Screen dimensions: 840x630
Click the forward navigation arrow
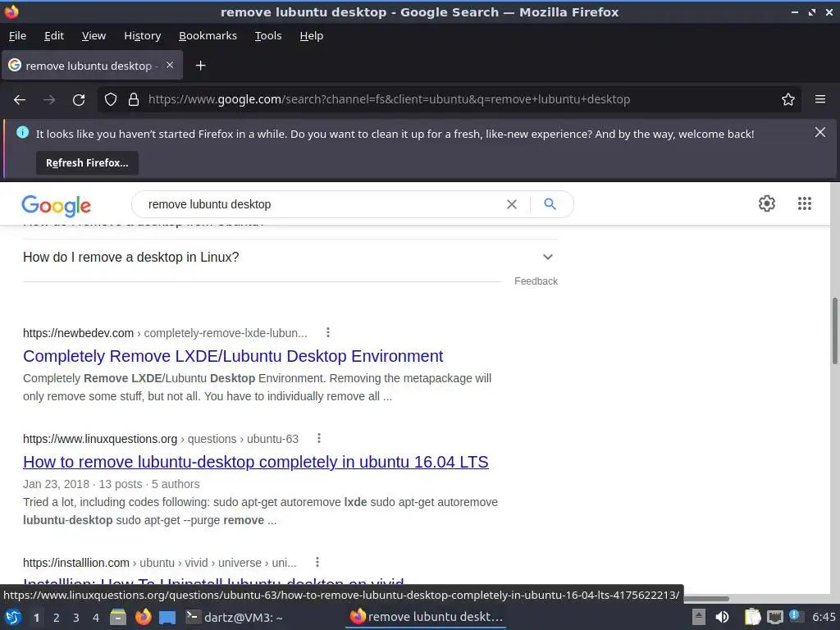[x=49, y=99]
